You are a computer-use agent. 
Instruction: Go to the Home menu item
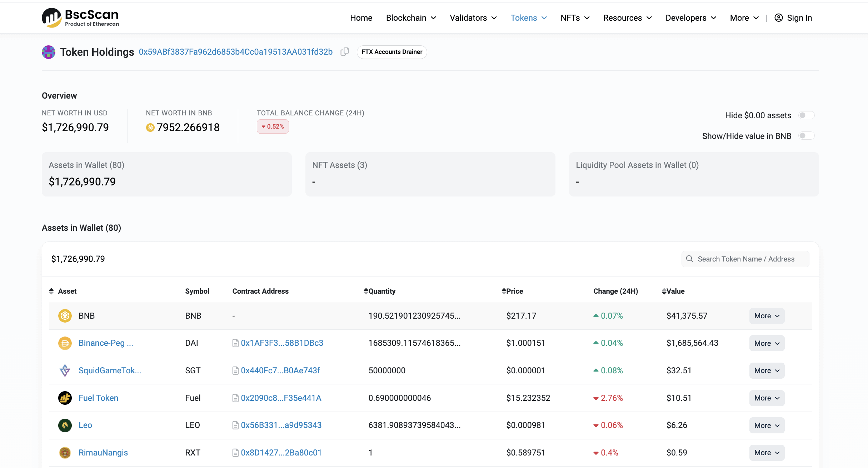point(361,18)
